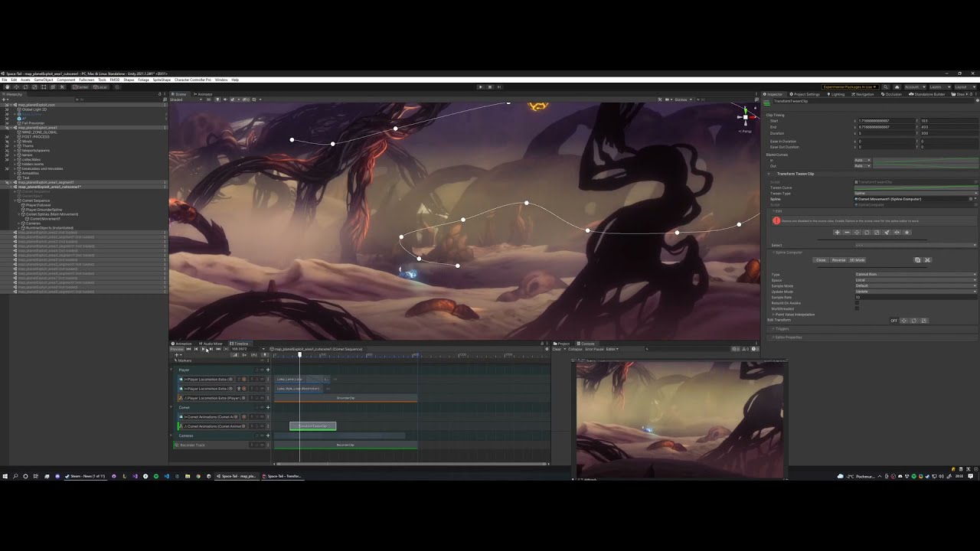This screenshot has height=551, width=980.
Task: Open the cloud services icon
Action: pyautogui.click(x=897, y=87)
